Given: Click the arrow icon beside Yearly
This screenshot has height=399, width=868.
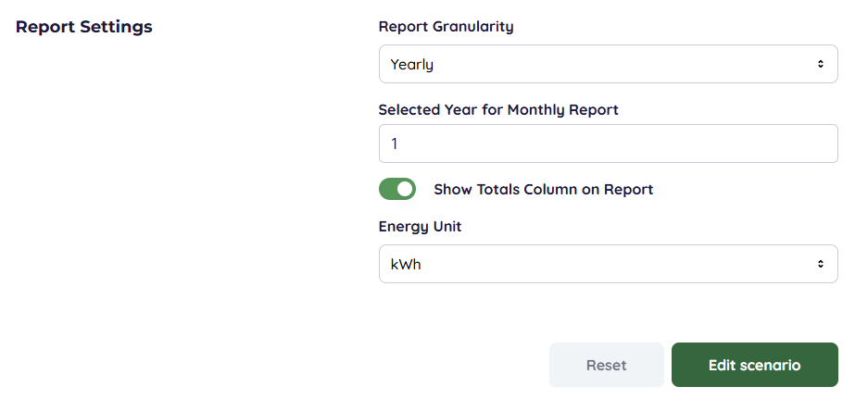Looking at the screenshot, I should [x=820, y=64].
